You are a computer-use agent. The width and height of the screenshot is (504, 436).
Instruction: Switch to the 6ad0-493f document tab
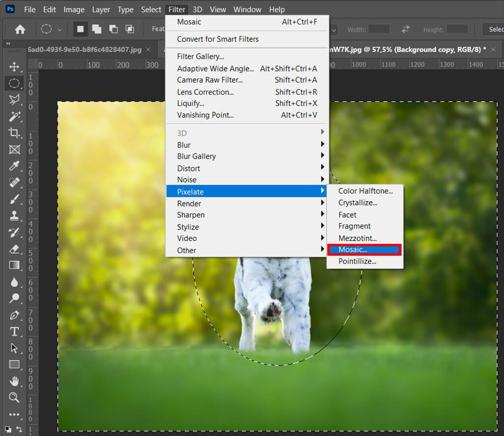click(89, 49)
